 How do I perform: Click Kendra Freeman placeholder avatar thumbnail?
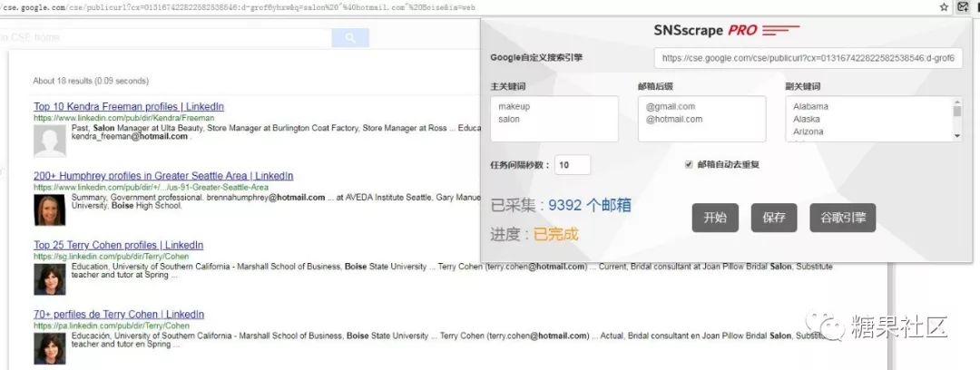pos(49,141)
